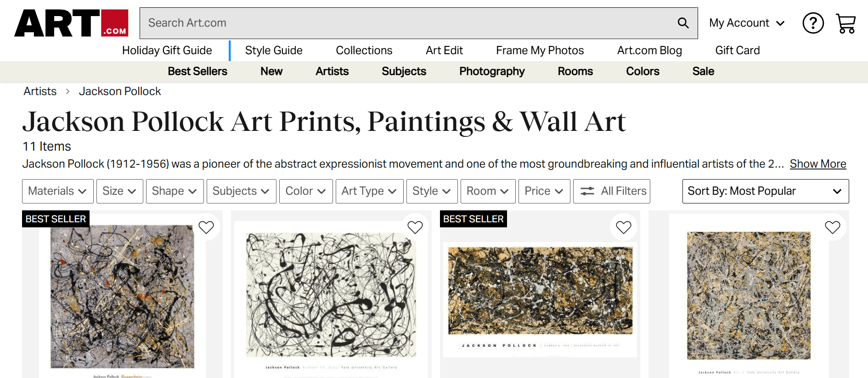868x378 pixels.
Task: Click the search magnifier icon
Action: tap(683, 23)
